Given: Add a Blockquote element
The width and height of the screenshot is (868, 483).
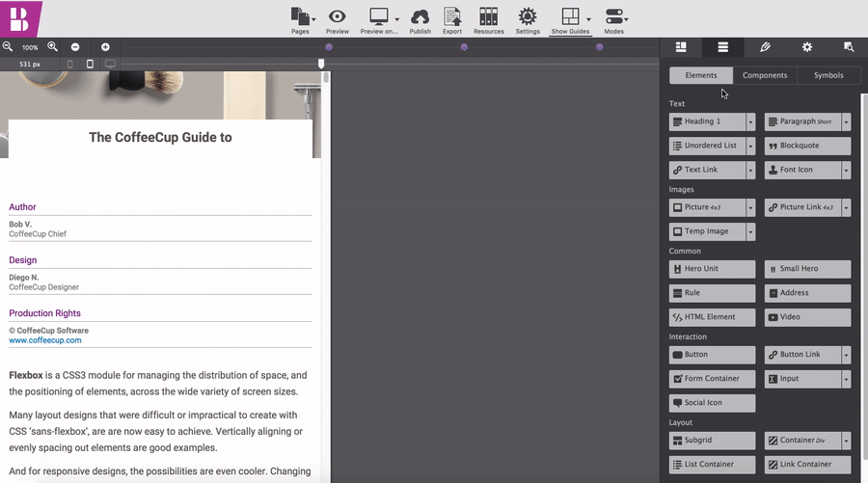Looking at the screenshot, I should (x=807, y=147).
